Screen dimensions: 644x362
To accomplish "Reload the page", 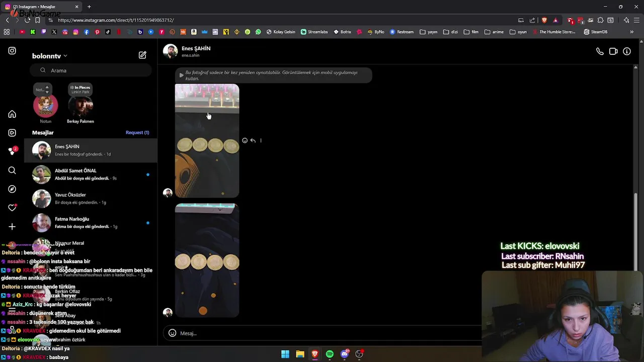I will point(27,20).
